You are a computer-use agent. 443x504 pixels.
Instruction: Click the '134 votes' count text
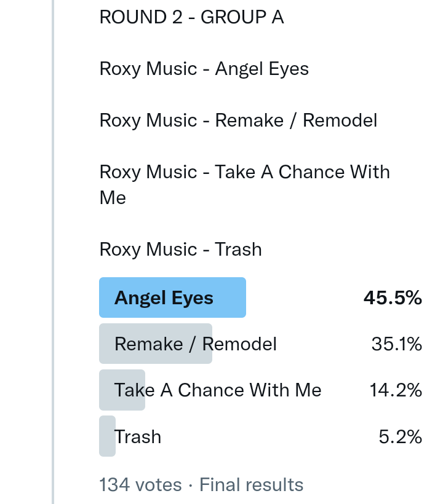point(140,485)
